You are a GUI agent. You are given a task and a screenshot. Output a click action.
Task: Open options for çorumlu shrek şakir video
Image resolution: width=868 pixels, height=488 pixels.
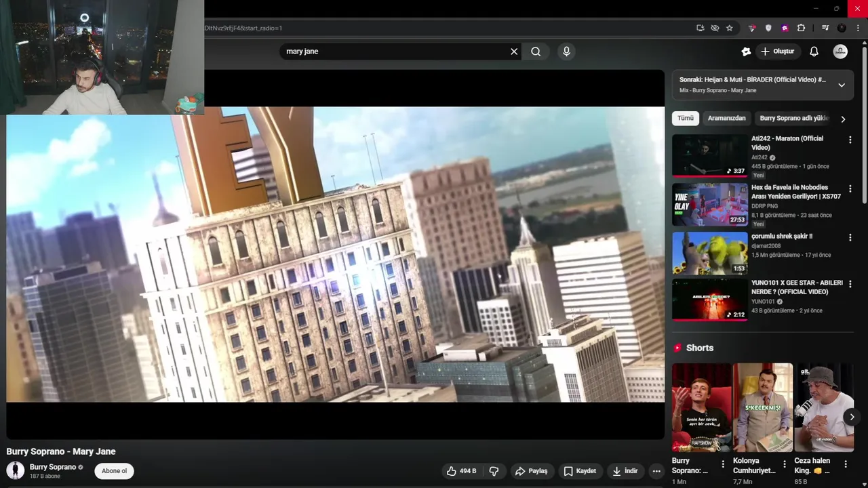850,237
